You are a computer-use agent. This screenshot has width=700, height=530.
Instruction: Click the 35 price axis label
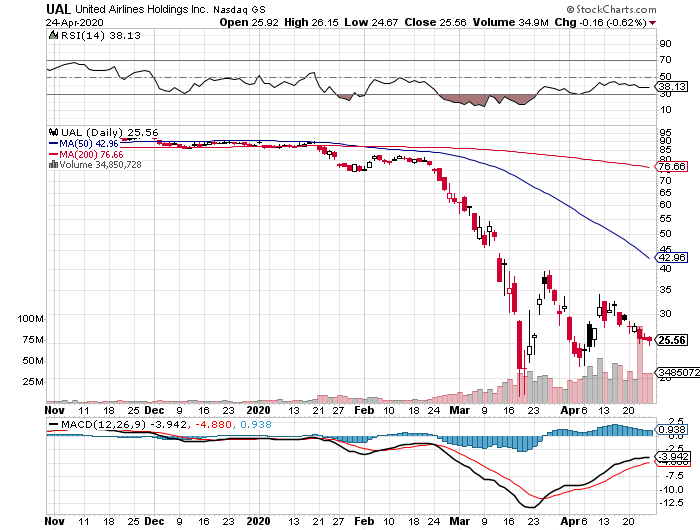point(665,290)
